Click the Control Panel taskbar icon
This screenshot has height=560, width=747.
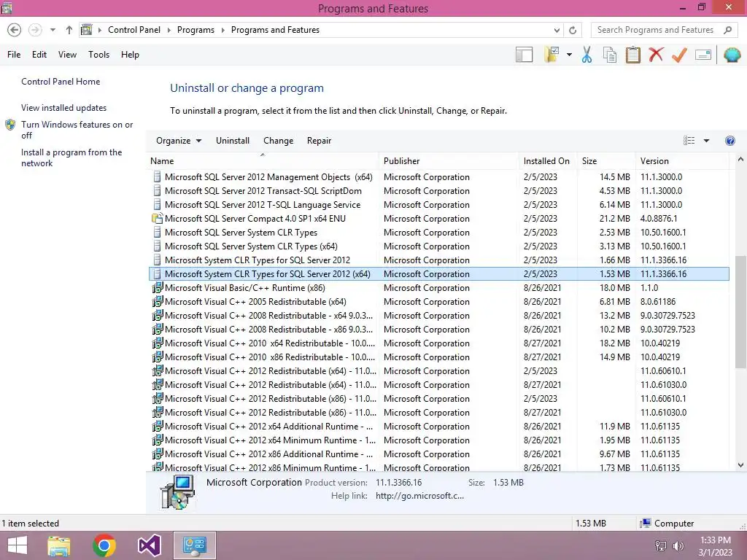pyautogui.click(x=194, y=545)
